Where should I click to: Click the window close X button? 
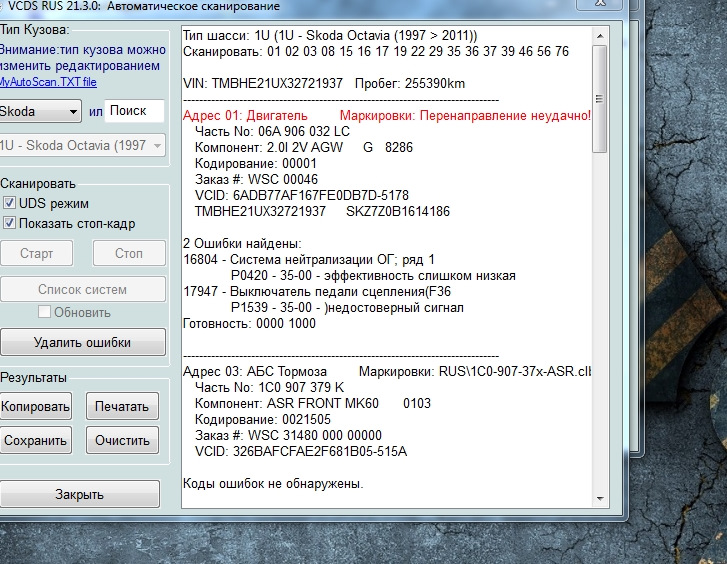click(600, 3)
